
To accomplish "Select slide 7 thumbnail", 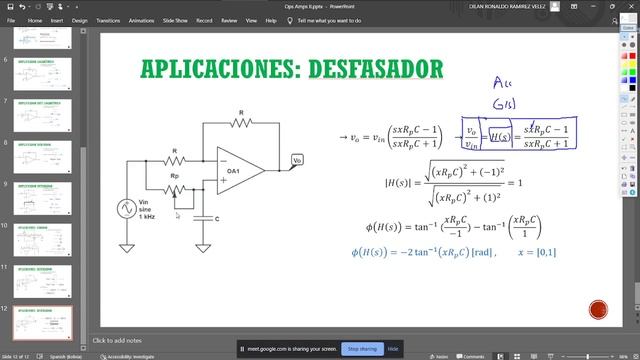I will pyautogui.click(x=42, y=116).
